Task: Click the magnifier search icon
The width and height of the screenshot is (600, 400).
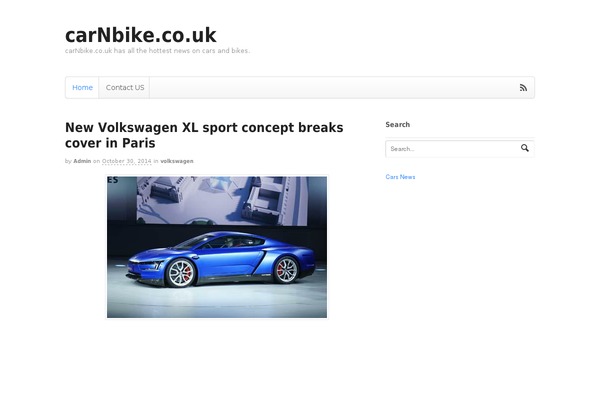Action: 525,148
